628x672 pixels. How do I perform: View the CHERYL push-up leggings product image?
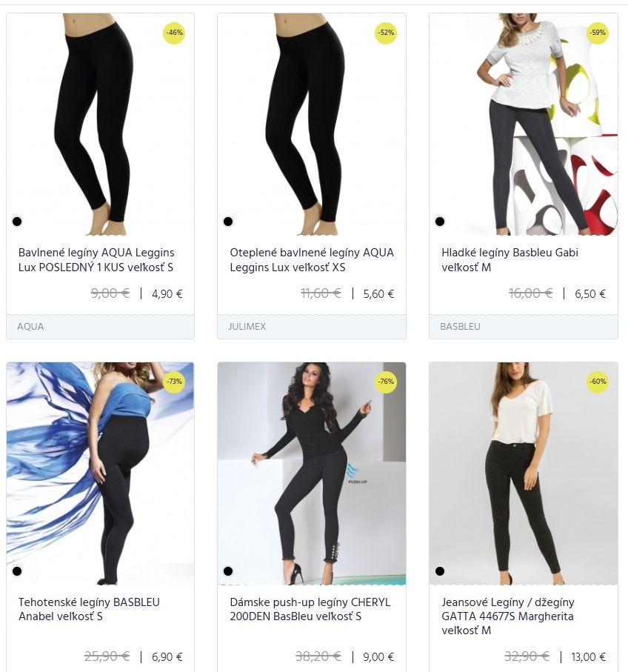click(312, 473)
